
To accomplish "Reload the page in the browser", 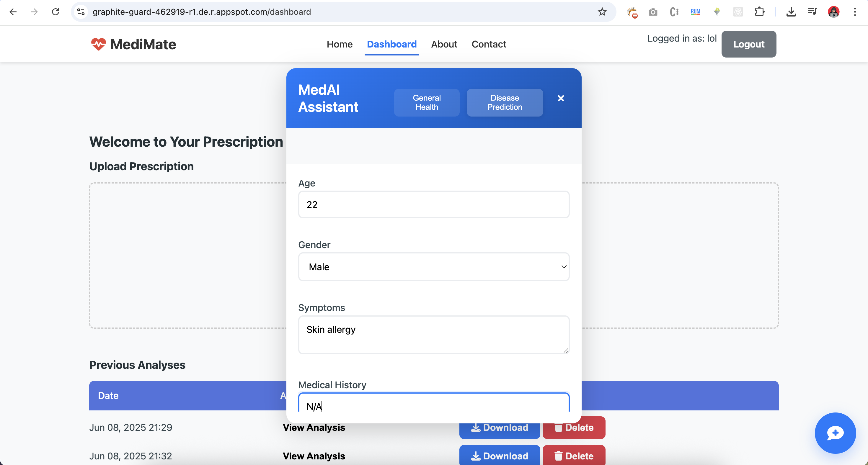I will point(56,12).
